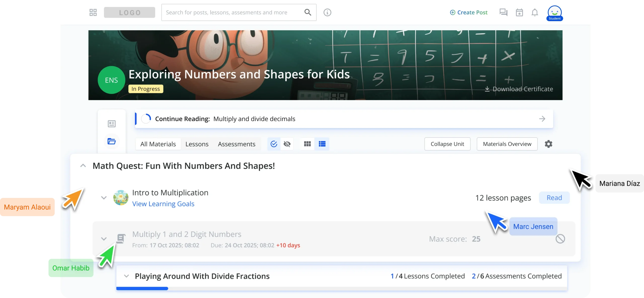Collapse the Math Quest unit chevron
This screenshot has width=644, height=298.
click(x=83, y=166)
